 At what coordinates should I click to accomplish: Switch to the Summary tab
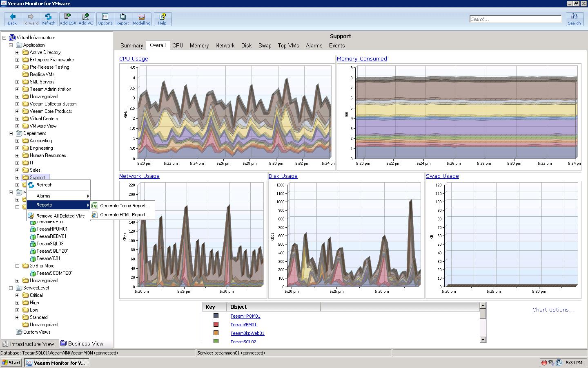[131, 45]
